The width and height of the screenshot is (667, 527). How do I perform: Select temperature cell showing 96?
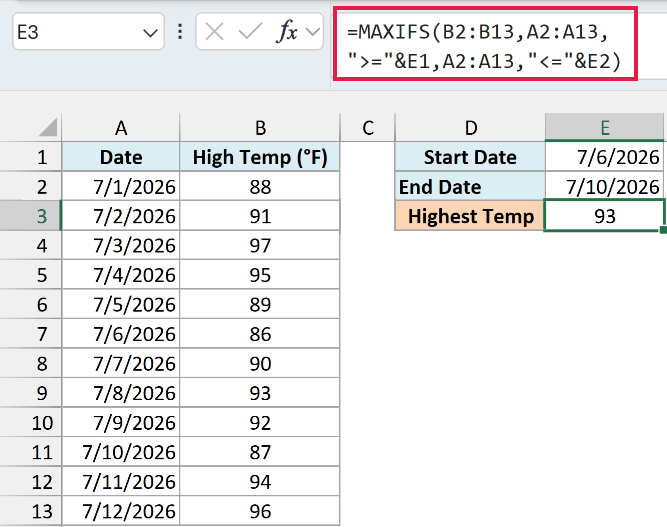260,511
